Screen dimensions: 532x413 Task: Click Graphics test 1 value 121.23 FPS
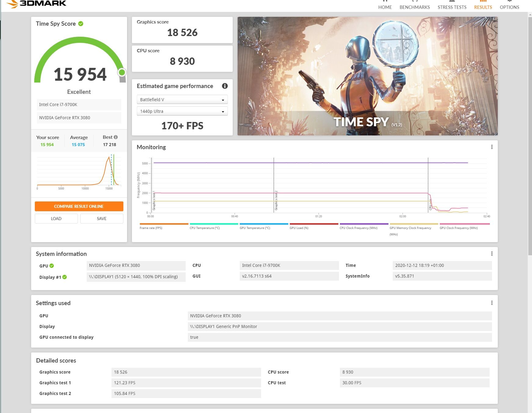pyautogui.click(x=186, y=383)
